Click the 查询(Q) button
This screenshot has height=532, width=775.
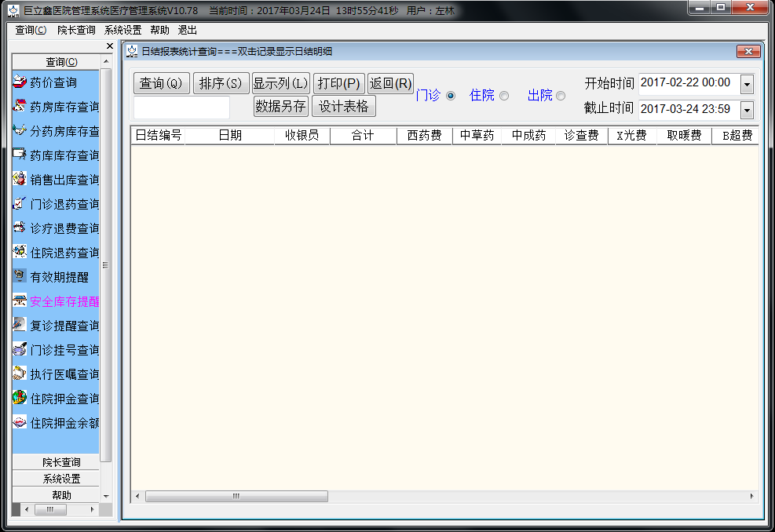162,83
